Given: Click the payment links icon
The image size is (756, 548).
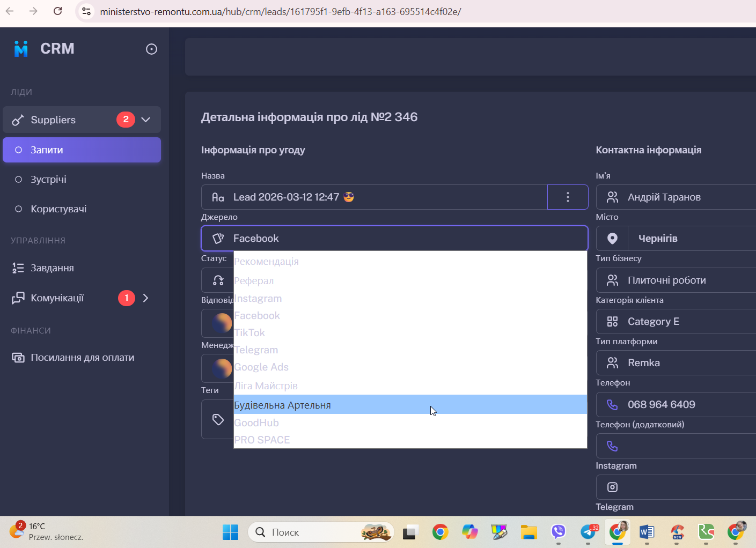Looking at the screenshot, I should (x=18, y=357).
